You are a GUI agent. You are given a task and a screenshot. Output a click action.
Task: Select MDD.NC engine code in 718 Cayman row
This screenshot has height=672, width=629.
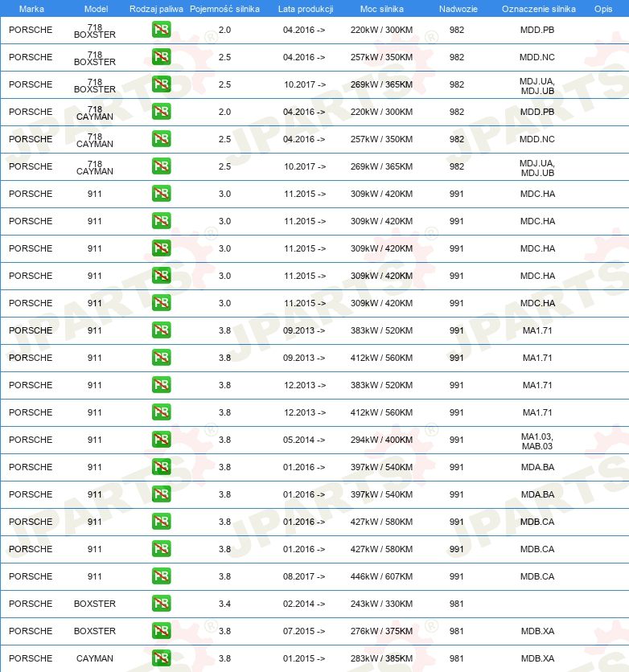[x=537, y=139]
